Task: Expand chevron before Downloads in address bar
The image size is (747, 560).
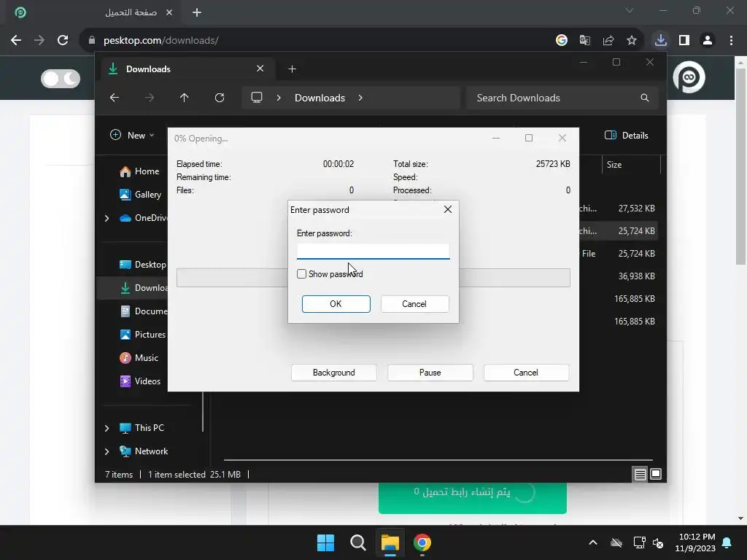Action: pyautogui.click(x=279, y=98)
